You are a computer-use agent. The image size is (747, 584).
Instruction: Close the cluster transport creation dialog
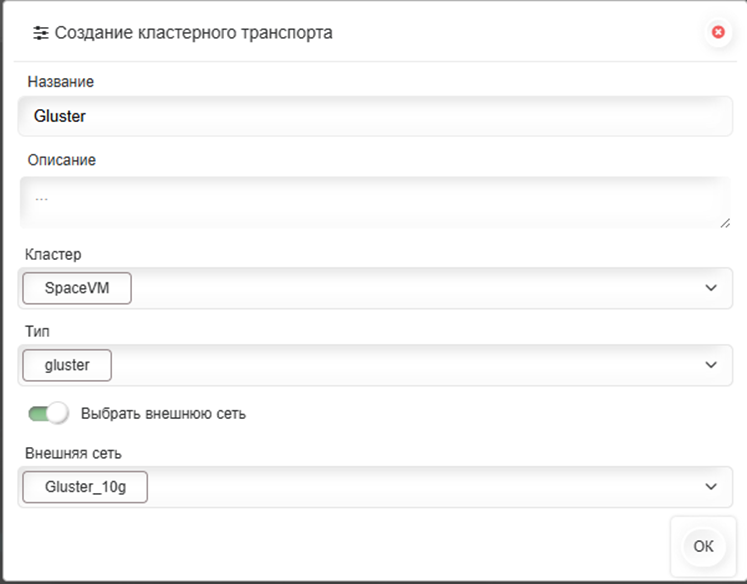pyautogui.click(x=717, y=33)
